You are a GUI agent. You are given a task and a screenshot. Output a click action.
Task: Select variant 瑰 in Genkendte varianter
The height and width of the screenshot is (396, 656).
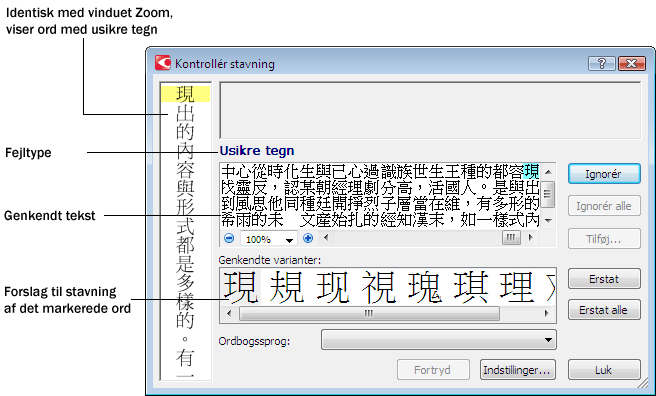click(x=425, y=287)
